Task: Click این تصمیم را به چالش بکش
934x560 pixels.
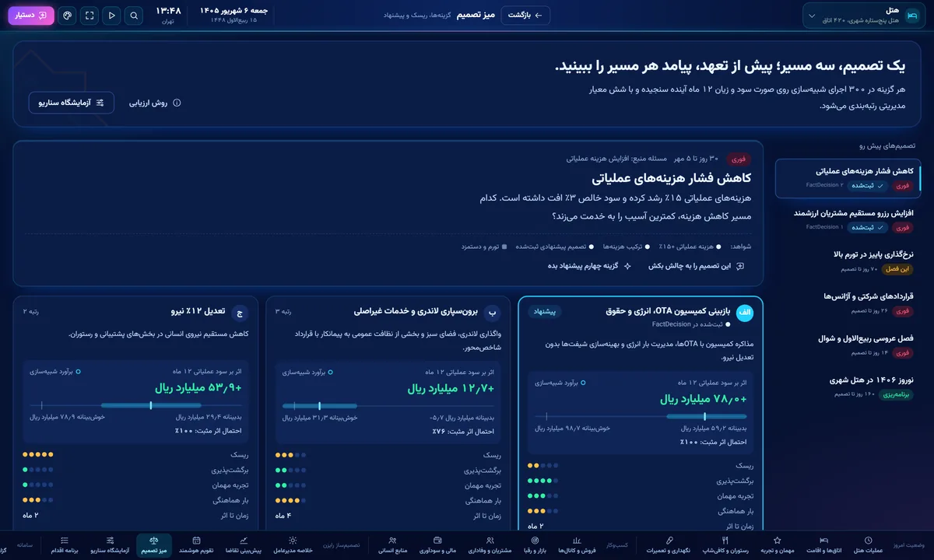Action: pyautogui.click(x=697, y=266)
